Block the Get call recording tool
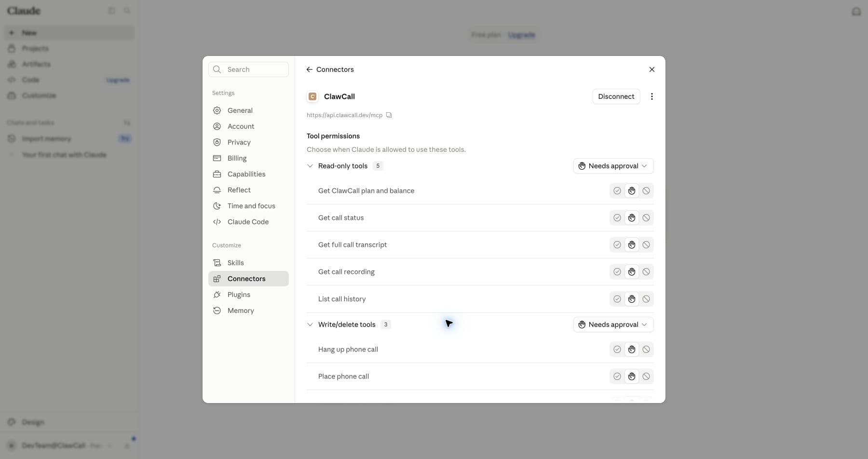This screenshot has width=868, height=459. click(x=646, y=272)
